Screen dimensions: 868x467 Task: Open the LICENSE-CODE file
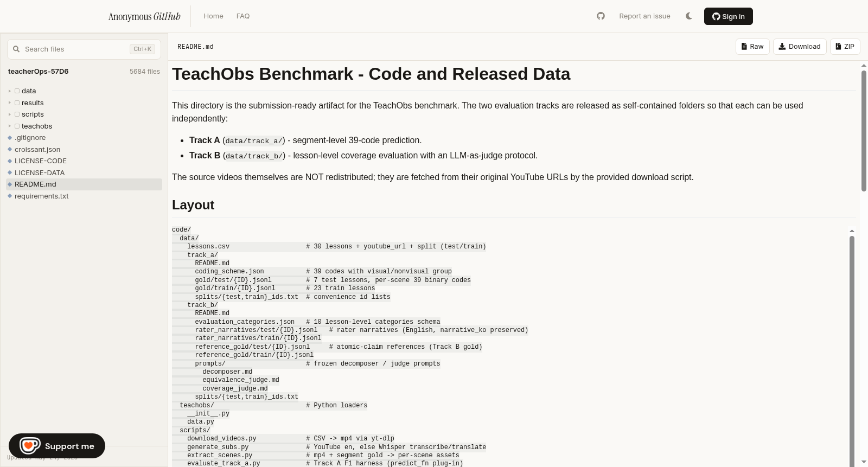41,161
